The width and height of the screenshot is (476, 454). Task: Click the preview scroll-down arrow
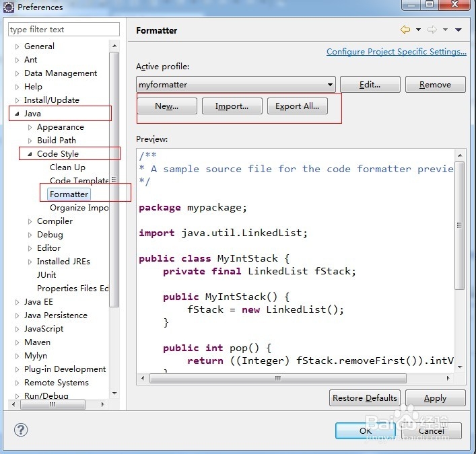pyautogui.click(x=460, y=367)
